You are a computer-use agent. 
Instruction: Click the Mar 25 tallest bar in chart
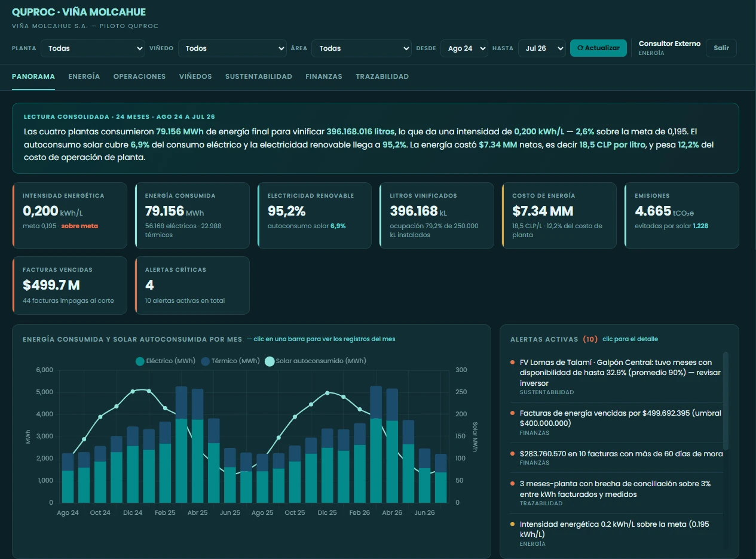click(x=182, y=444)
